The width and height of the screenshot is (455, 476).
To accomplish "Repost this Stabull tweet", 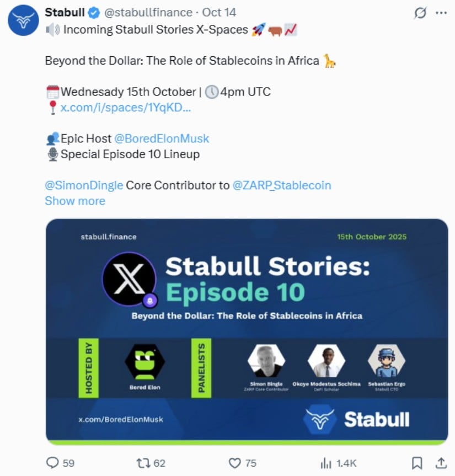I will click(143, 462).
